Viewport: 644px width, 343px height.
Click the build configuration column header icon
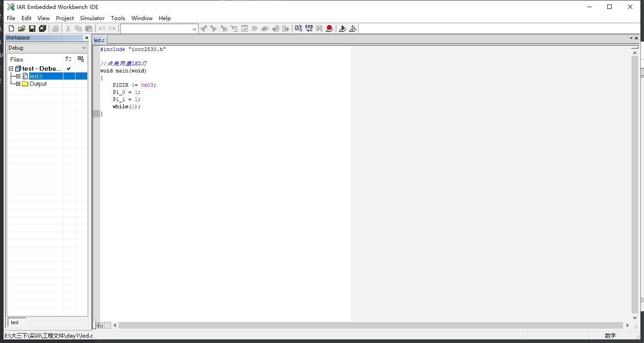[69, 59]
